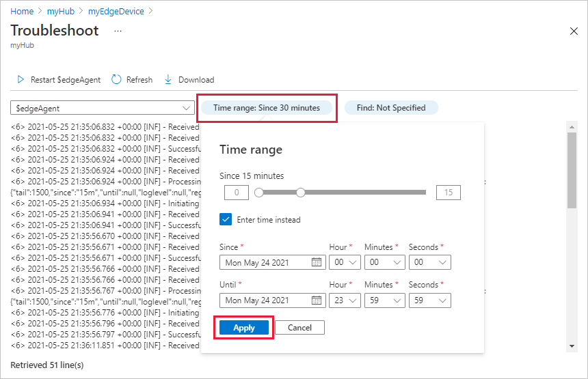Click the Time range: Since 30 minutes pill
Viewport: 588px width, 379px height.
pyautogui.click(x=267, y=108)
